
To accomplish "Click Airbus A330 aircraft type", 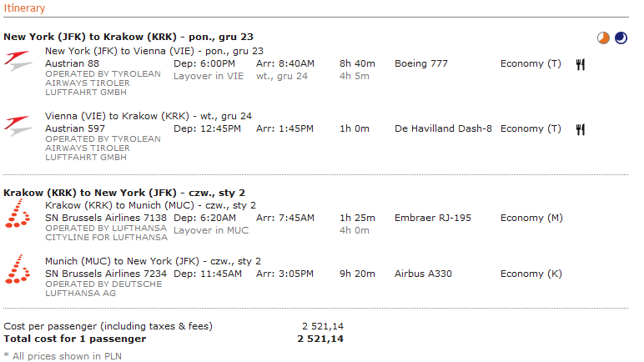I will pyautogui.click(x=423, y=274).
